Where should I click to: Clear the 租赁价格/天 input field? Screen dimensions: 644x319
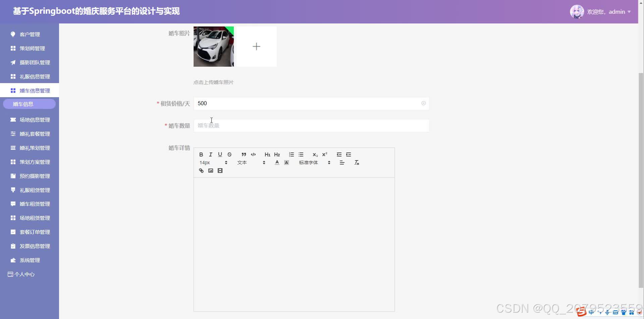[423, 103]
